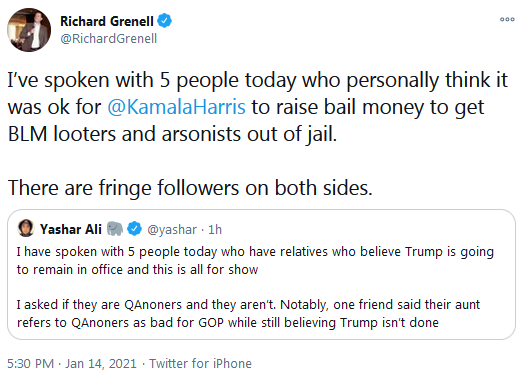The image size is (528, 384).
Task: Open the @yashar handle in quoted tweet
Action: tap(172, 230)
